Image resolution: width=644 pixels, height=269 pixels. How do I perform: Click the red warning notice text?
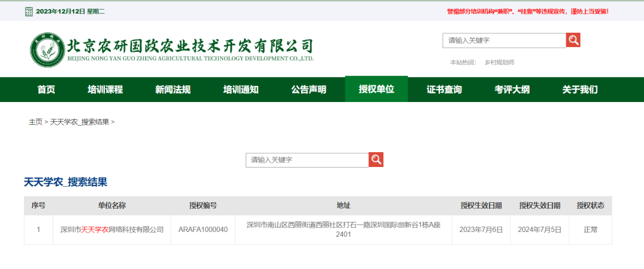[528, 11]
